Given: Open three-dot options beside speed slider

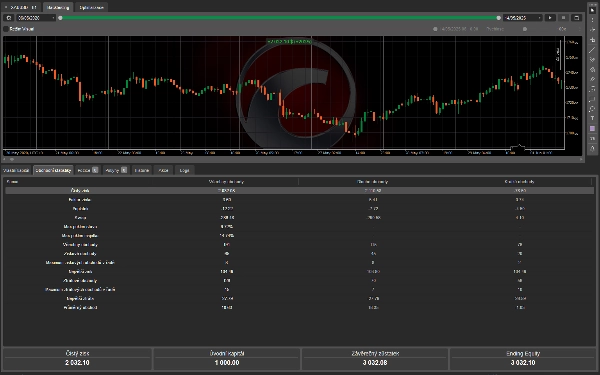Looking at the screenshot, I should (579, 29).
